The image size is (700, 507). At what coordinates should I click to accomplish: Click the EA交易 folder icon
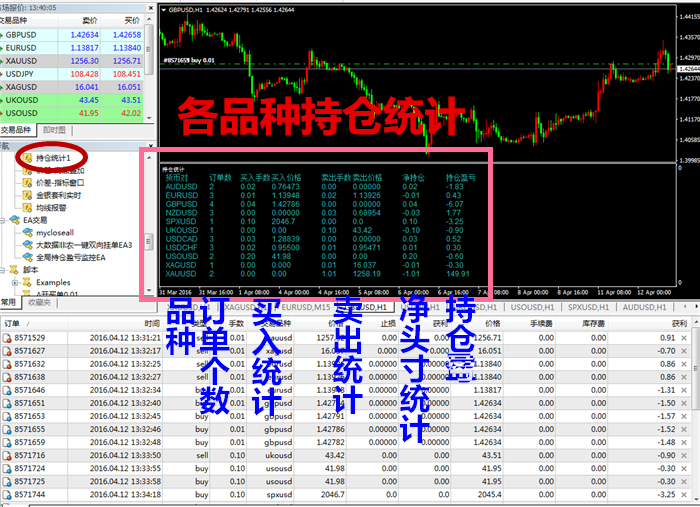tap(15, 220)
